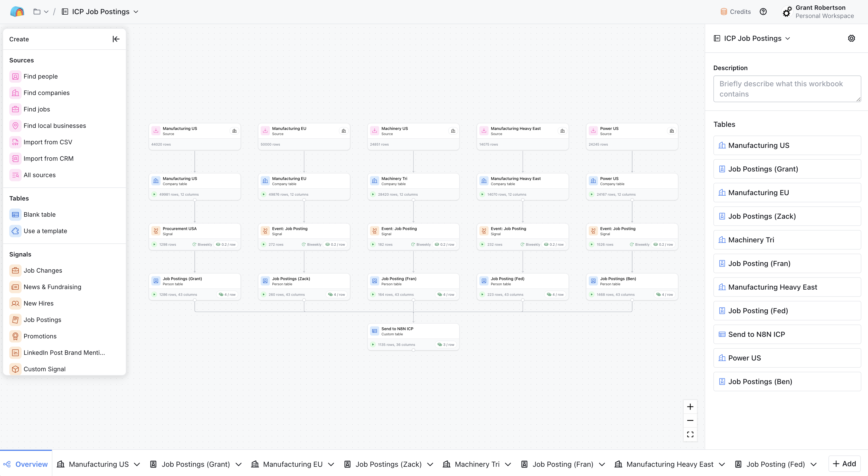Image resolution: width=868 pixels, height=476 pixels.
Task: Click the Add button in the tab bar
Action: [x=844, y=464]
